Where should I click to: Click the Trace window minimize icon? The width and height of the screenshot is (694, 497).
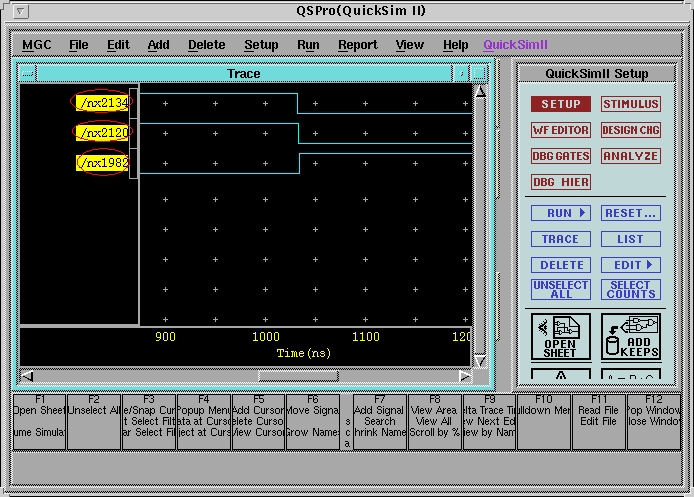(461, 73)
